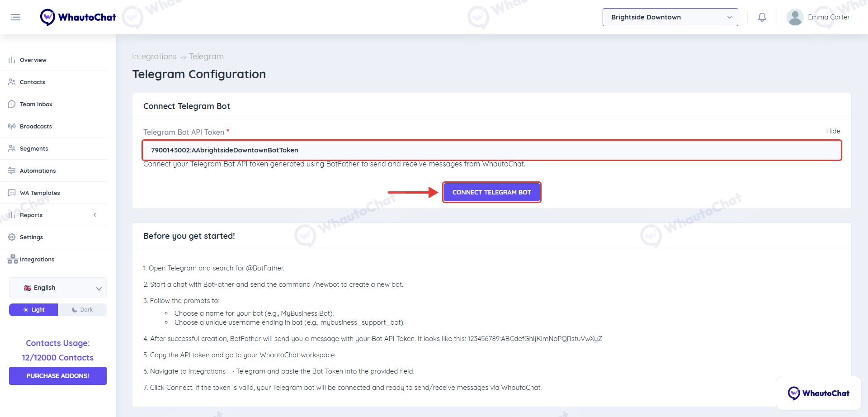Image resolution: width=868 pixels, height=417 pixels.
Task: Click the Telegram Configuration page title
Action: click(x=199, y=74)
